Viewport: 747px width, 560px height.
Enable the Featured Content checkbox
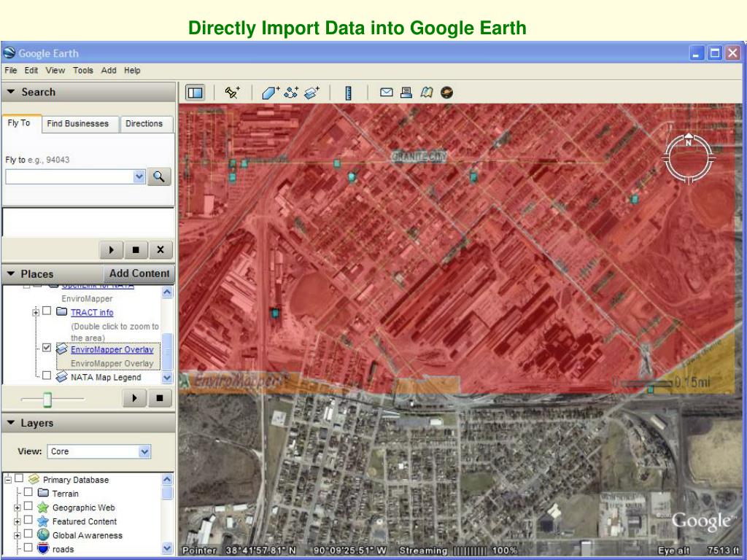28,519
